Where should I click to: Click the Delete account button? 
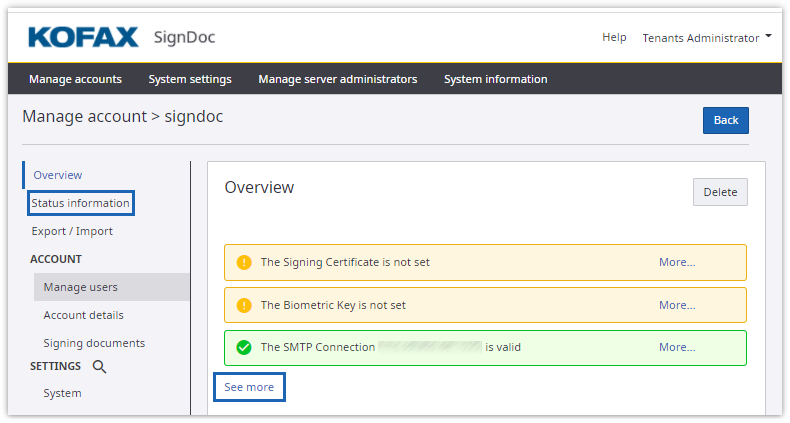pos(720,192)
